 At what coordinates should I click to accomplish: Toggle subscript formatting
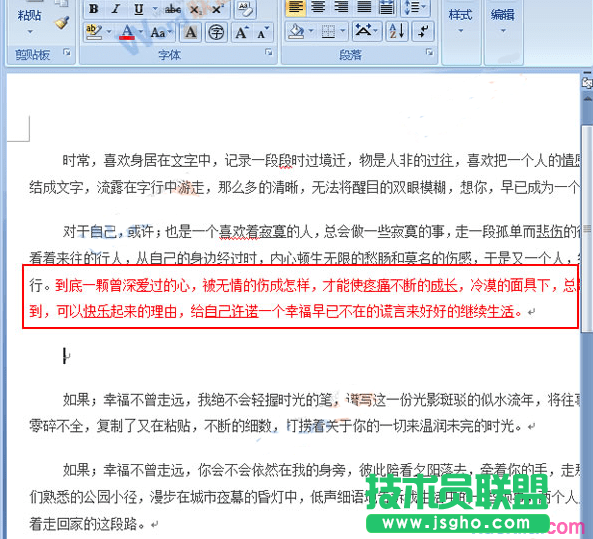tap(196, 9)
